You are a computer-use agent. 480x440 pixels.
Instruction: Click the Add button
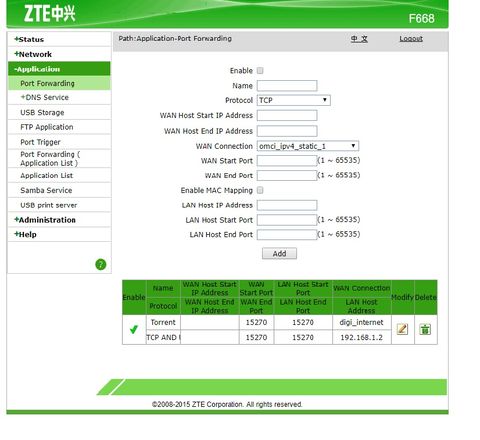click(x=279, y=254)
